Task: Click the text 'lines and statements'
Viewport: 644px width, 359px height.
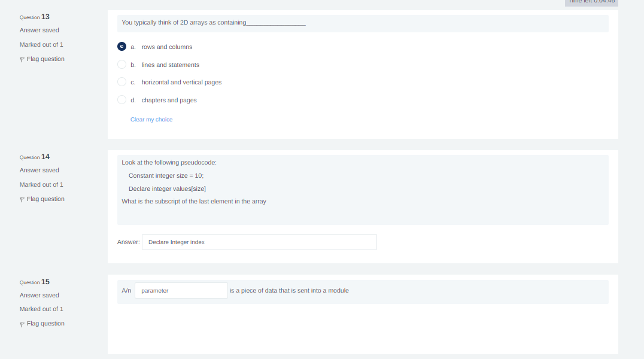Action: click(x=171, y=65)
